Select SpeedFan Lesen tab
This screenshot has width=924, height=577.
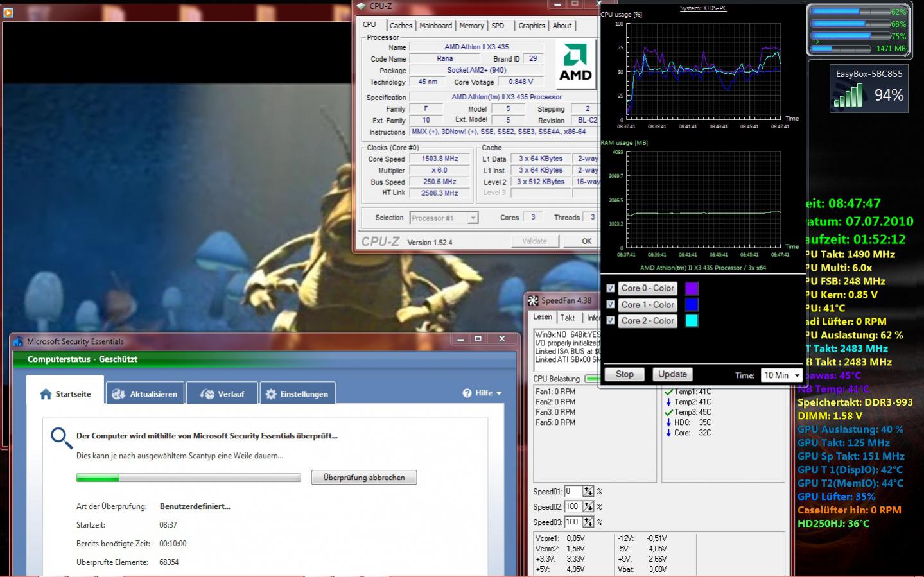click(x=543, y=317)
